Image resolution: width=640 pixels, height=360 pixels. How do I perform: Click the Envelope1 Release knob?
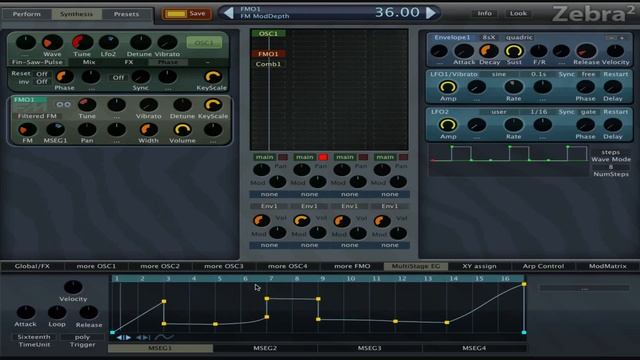(586, 51)
